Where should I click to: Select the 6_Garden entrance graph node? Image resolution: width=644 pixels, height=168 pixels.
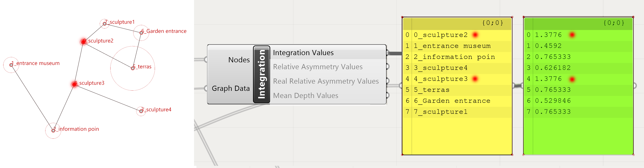click(141, 33)
